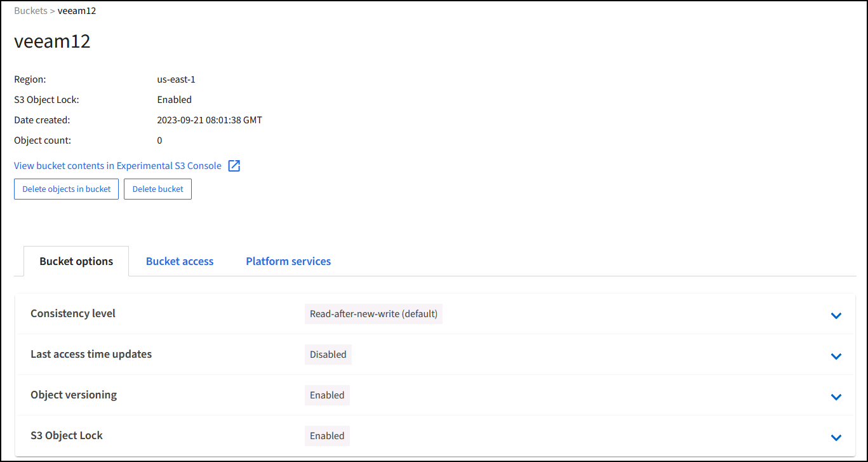Click the Consistency level row title
The height and width of the screenshot is (462, 868).
pos(73,313)
